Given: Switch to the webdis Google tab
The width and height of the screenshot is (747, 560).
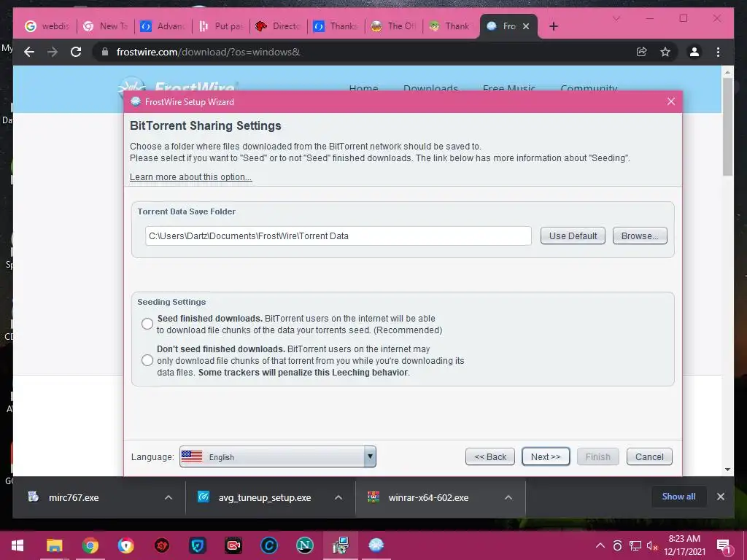Looking at the screenshot, I should (x=47, y=26).
